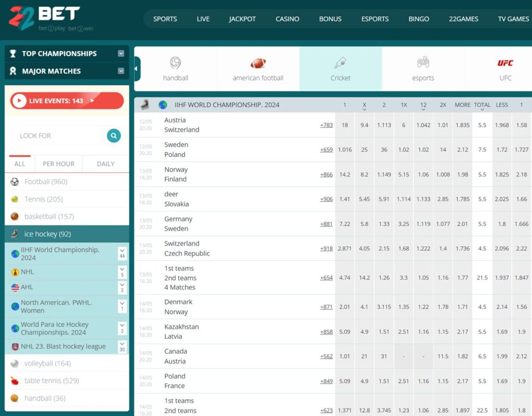Click the skate icon in championship header
Image resolution: width=532 pixels, height=416 pixels.
click(x=145, y=105)
